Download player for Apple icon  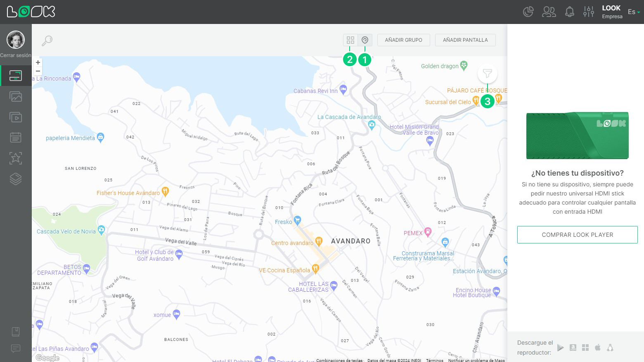tap(598, 348)
